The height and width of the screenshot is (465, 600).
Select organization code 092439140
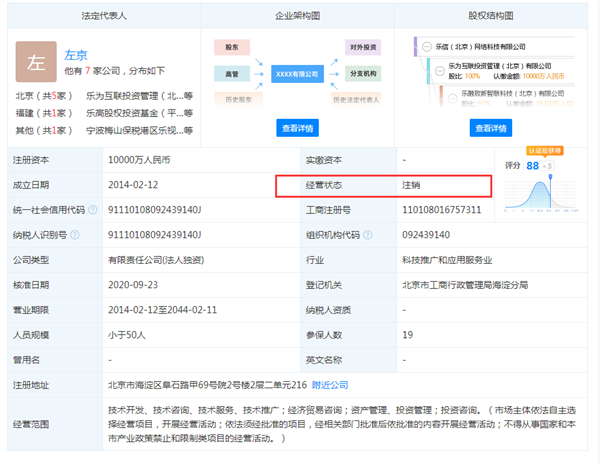(x=426, y=235)
